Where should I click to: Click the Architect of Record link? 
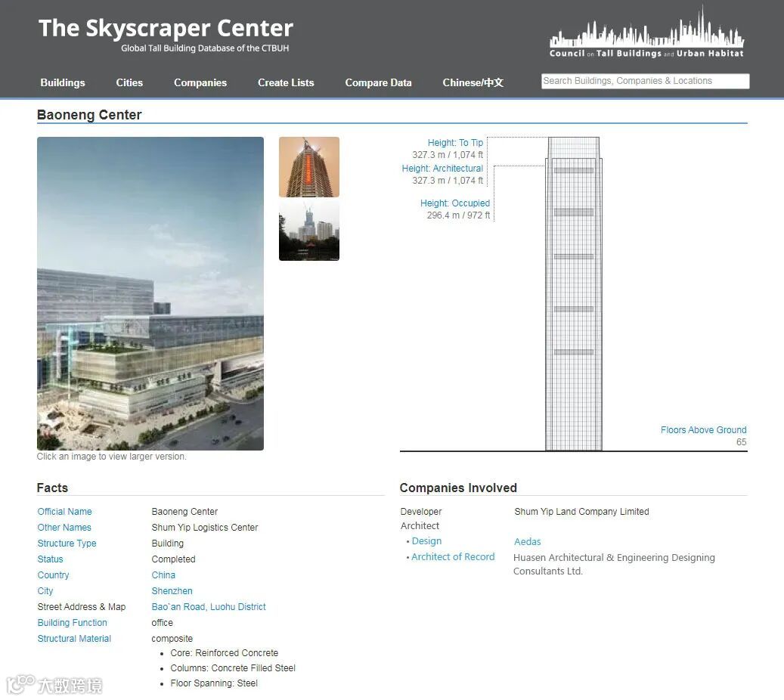click(x=453, y=557)
